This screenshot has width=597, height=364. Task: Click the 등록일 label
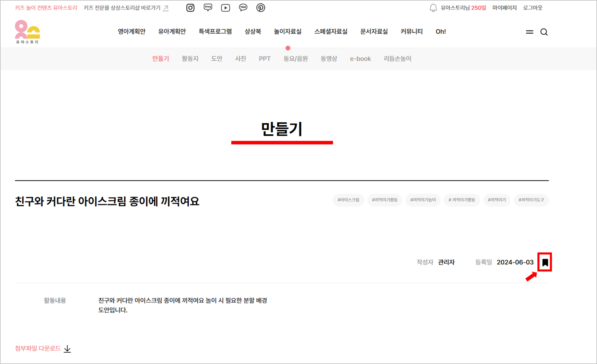(483, 262)
